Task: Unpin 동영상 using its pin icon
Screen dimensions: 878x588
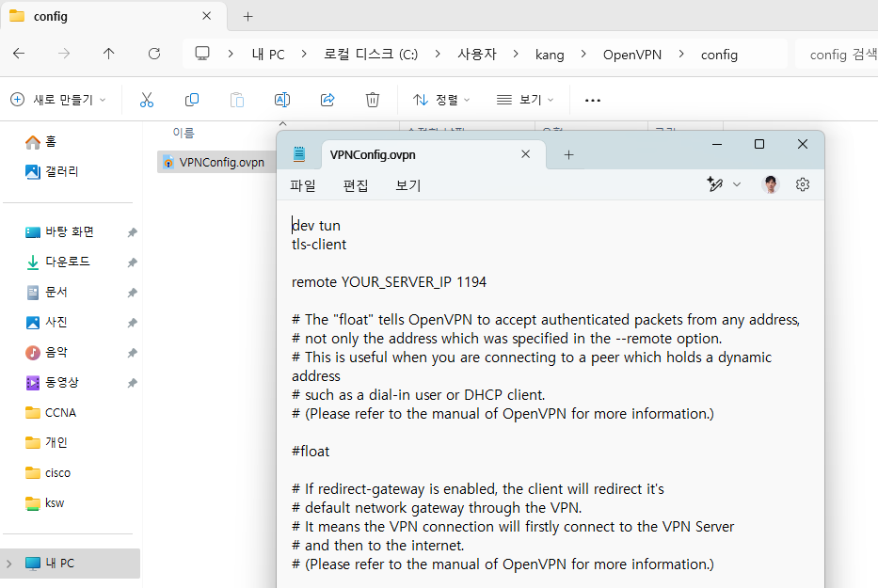Action: coord(132,384)
